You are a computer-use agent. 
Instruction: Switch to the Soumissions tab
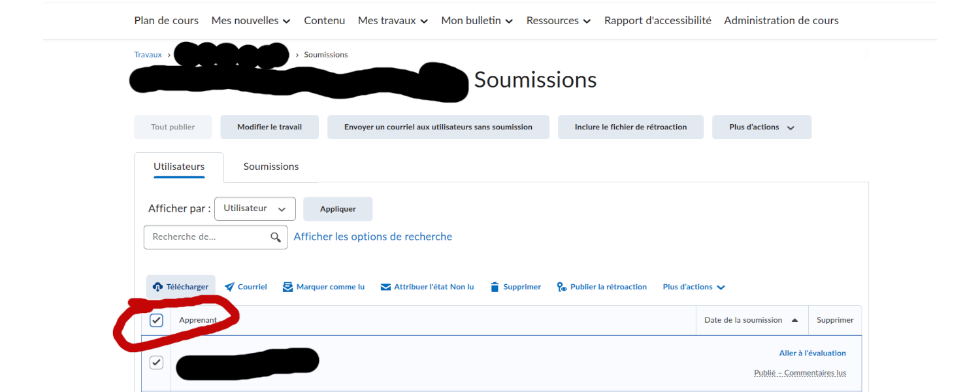pyautogui.click(x=270, y=167)
